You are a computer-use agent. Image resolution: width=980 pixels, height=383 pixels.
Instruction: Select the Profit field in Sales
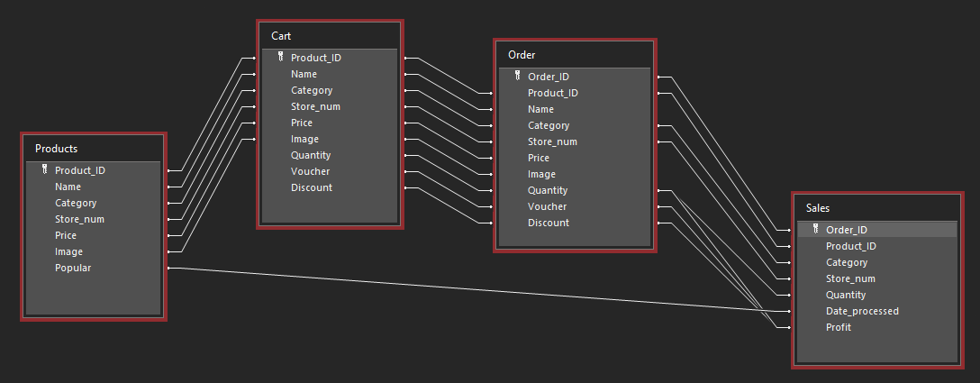(838, 327)
